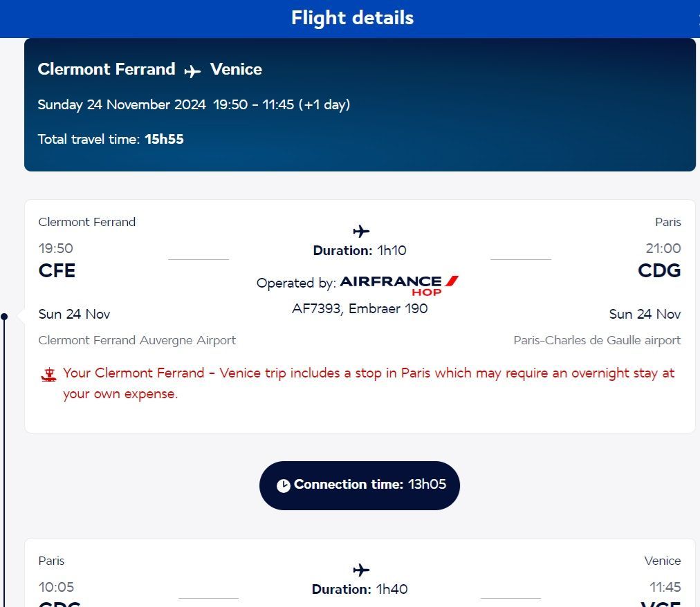Click the Clermont Ferrand Auvergne Airport label
Screen dimensions: 700x607
[x=137, y=340]
